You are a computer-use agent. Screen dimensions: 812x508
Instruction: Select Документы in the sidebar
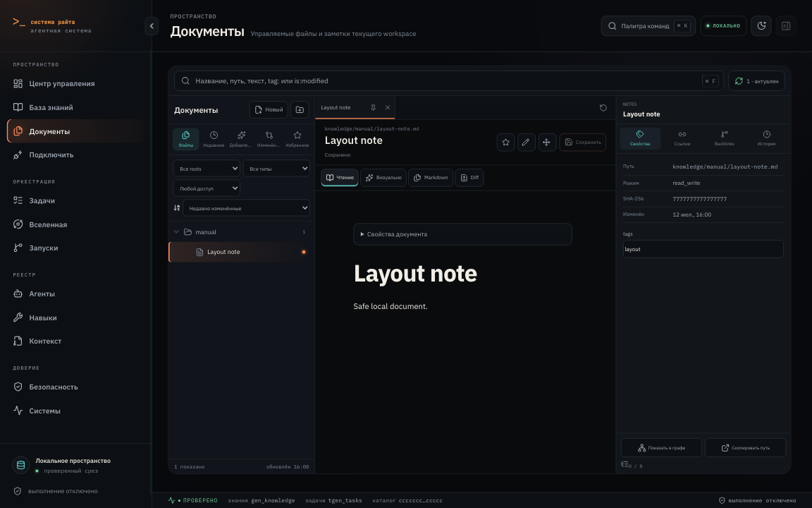75,131
